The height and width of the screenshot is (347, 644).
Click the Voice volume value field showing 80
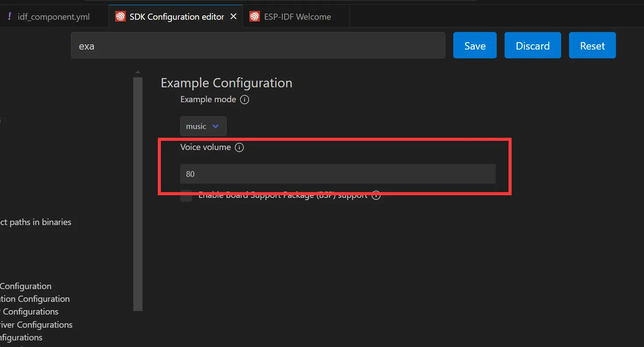(x=338, y=174)
